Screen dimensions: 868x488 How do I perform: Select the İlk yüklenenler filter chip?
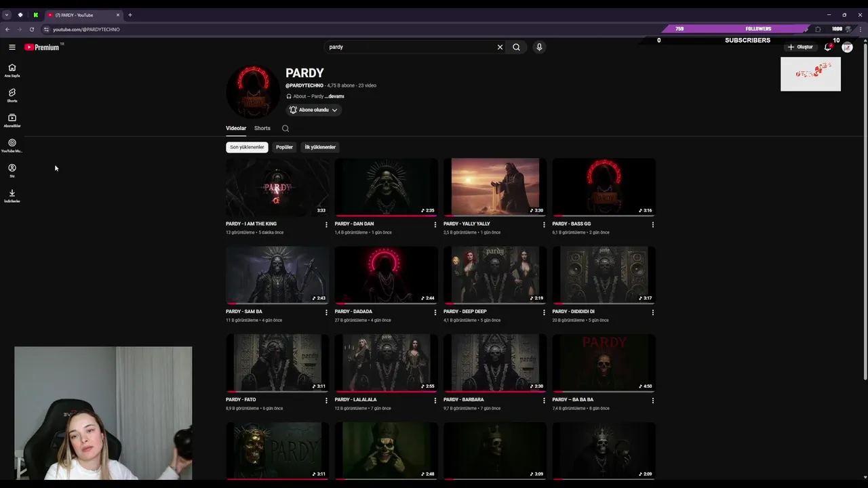tap(320, 147)
